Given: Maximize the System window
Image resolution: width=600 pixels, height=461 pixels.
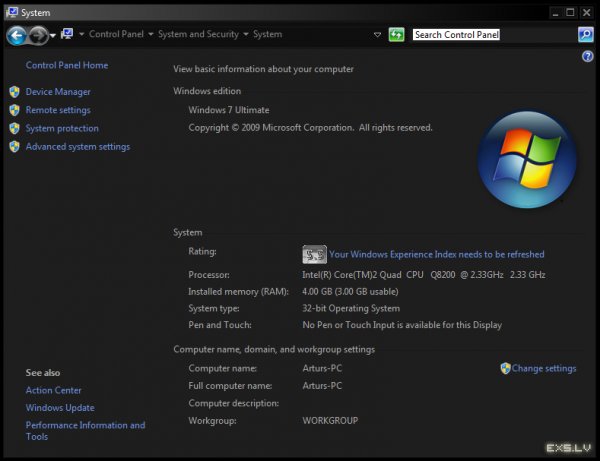Looking at the screenshot, I should [x=570, y=13].
